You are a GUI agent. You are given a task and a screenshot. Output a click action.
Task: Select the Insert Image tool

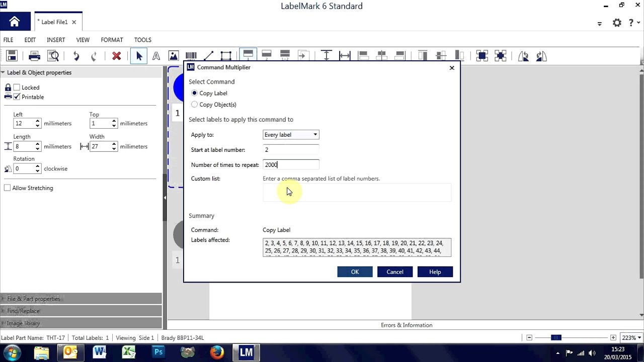pos(174,56)
